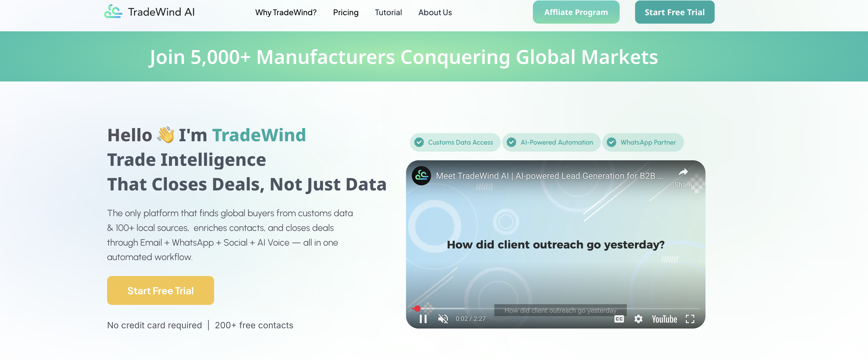This screenshot has width=868, height=363.
Task: Click the TradeWind channel avatar in the player
Action: (x=421, y=175)
